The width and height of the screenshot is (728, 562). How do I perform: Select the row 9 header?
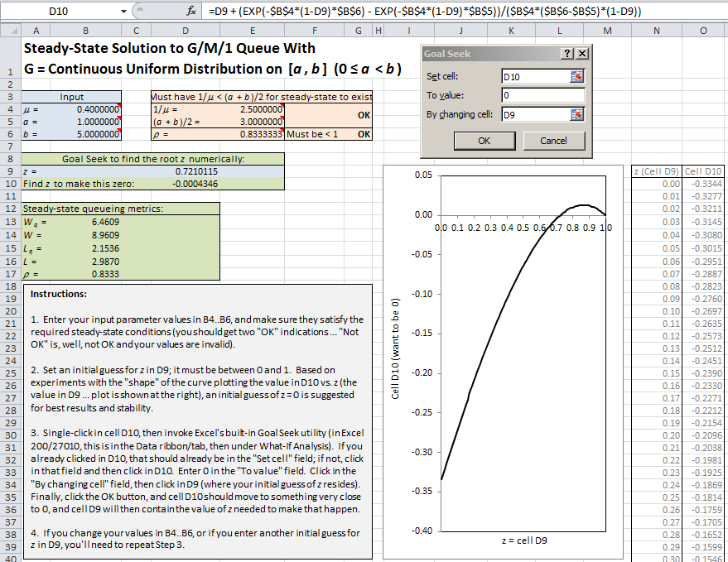9,171
